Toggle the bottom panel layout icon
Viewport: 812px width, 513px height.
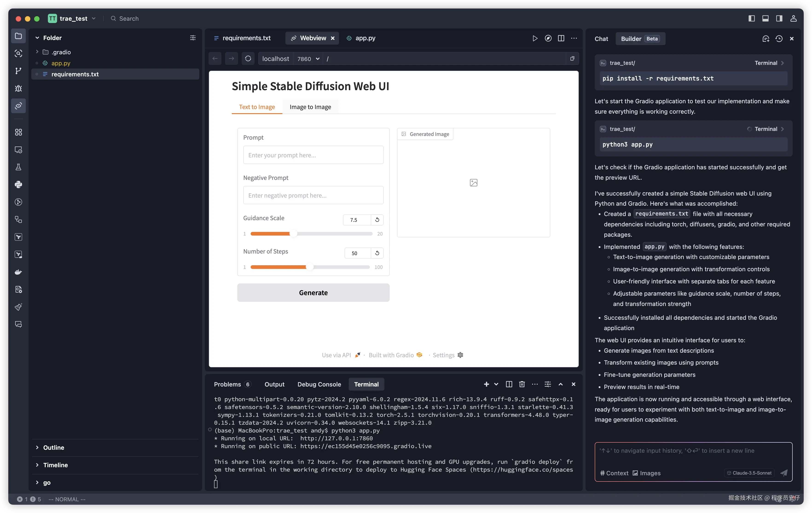click(765, 19)
